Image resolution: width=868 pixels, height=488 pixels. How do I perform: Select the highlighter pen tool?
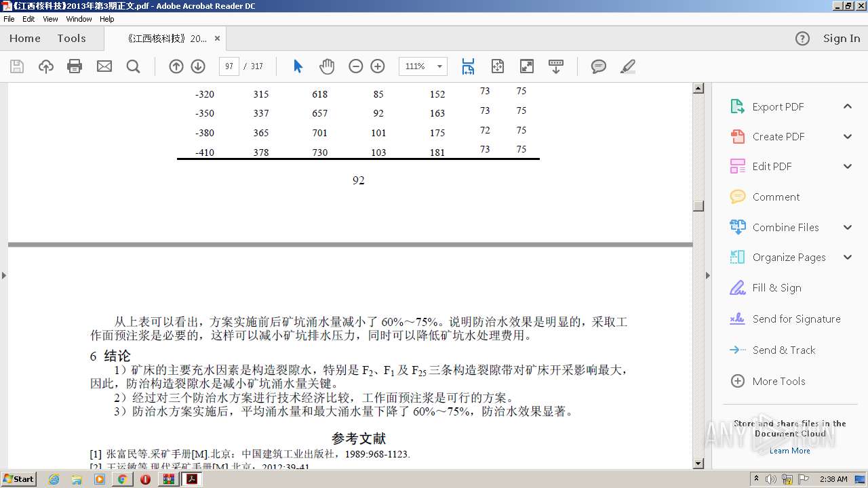tap(628, 66)
